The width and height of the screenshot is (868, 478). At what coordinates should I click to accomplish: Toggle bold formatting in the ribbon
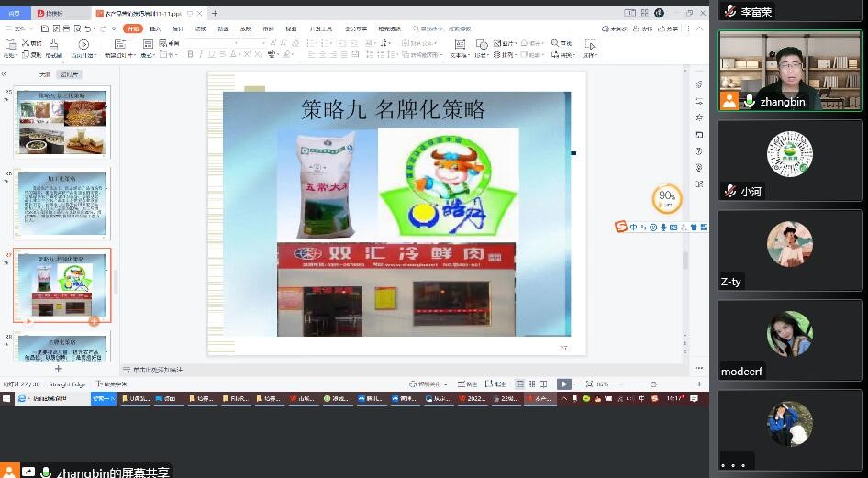pos(190,54)
